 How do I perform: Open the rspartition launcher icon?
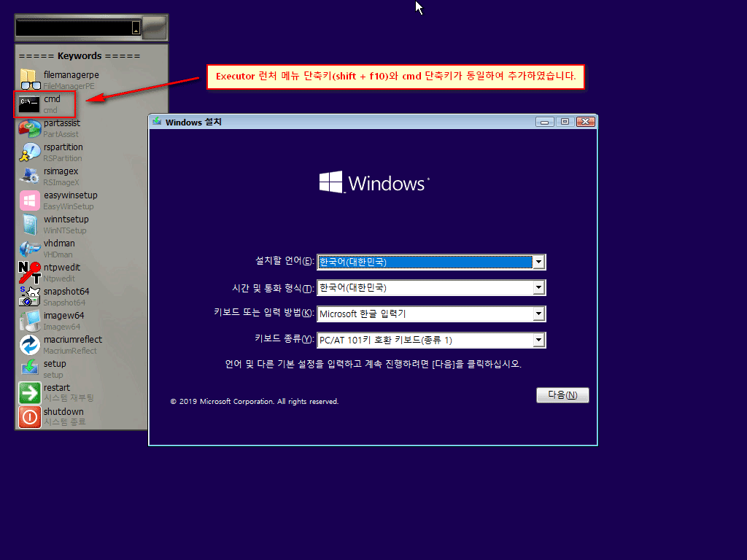tap(29, 152)
